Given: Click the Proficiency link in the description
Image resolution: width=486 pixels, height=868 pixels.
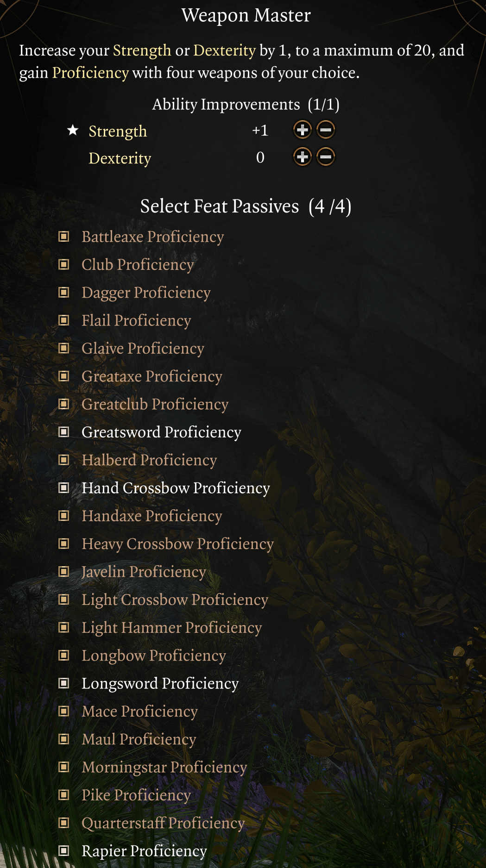Looking at the screenshot, I should pyautogui.click(x=91, y=73).
